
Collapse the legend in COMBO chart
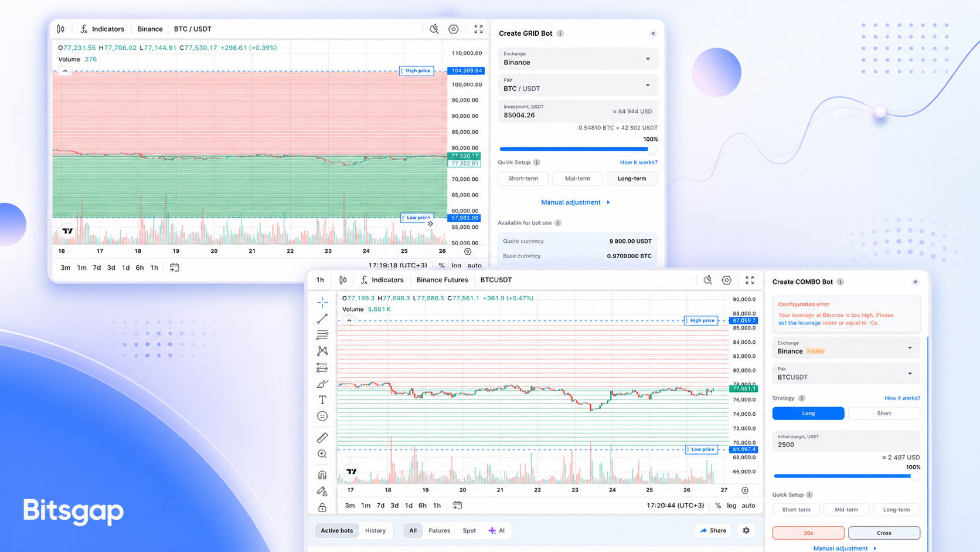[349, 320]
